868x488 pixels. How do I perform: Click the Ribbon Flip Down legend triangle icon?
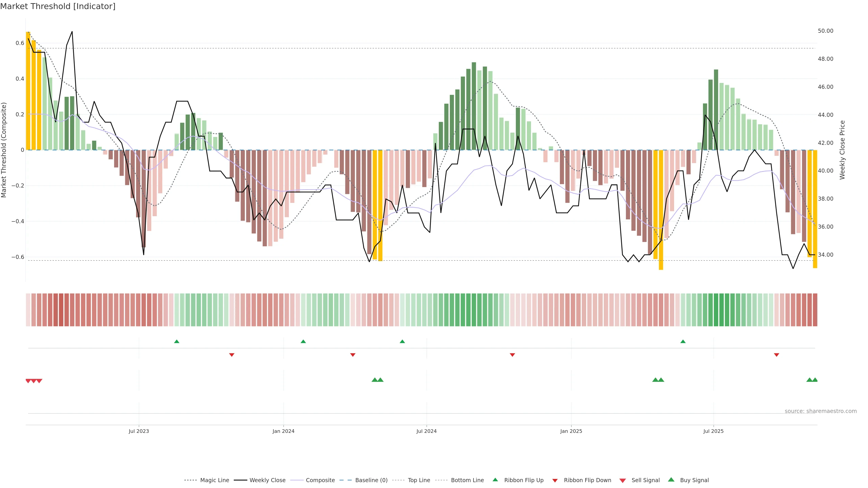pos(555,480)
